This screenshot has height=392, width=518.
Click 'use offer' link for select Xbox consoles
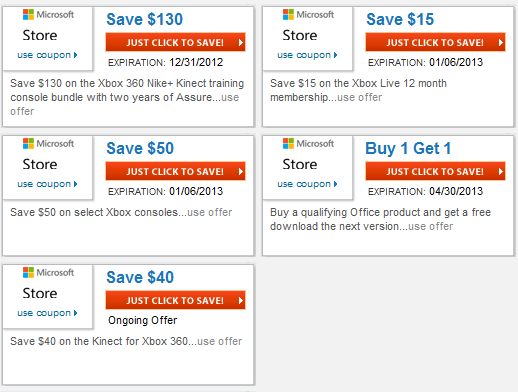tap(210, 212)
